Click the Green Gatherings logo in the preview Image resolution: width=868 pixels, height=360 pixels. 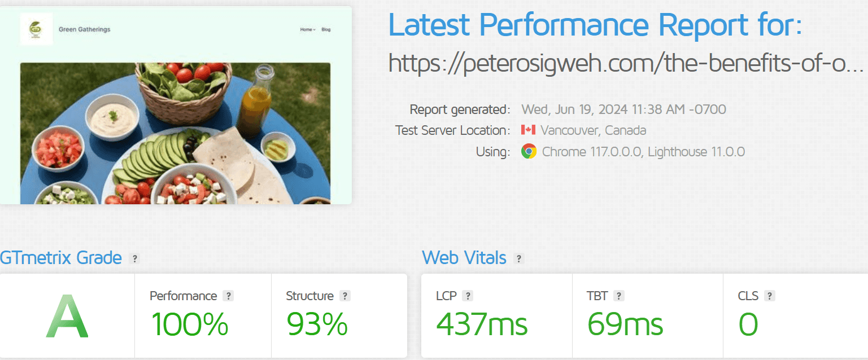point(36,29)
